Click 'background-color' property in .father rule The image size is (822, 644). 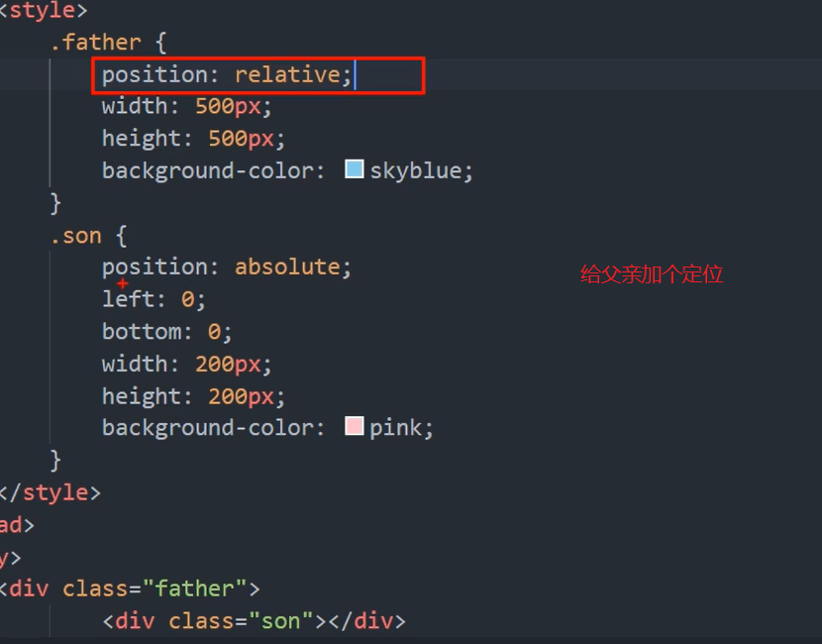click(x=208, y=171)
